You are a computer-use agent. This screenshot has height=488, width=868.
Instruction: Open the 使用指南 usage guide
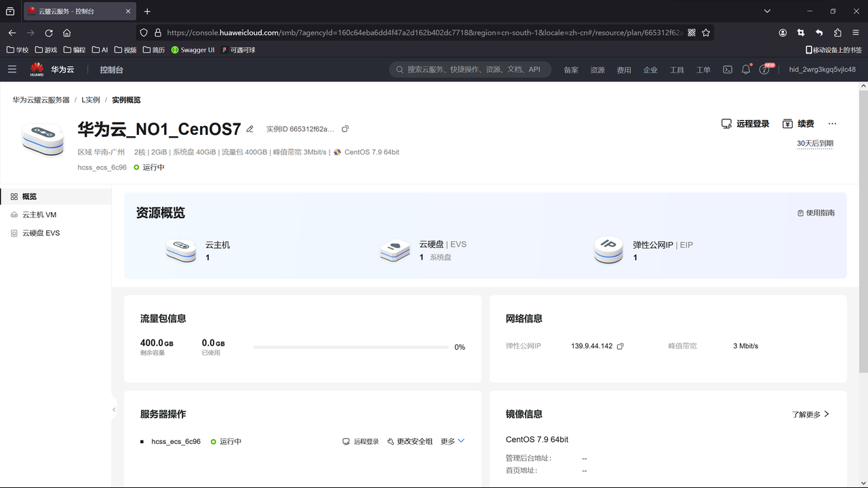pos(816,213)
